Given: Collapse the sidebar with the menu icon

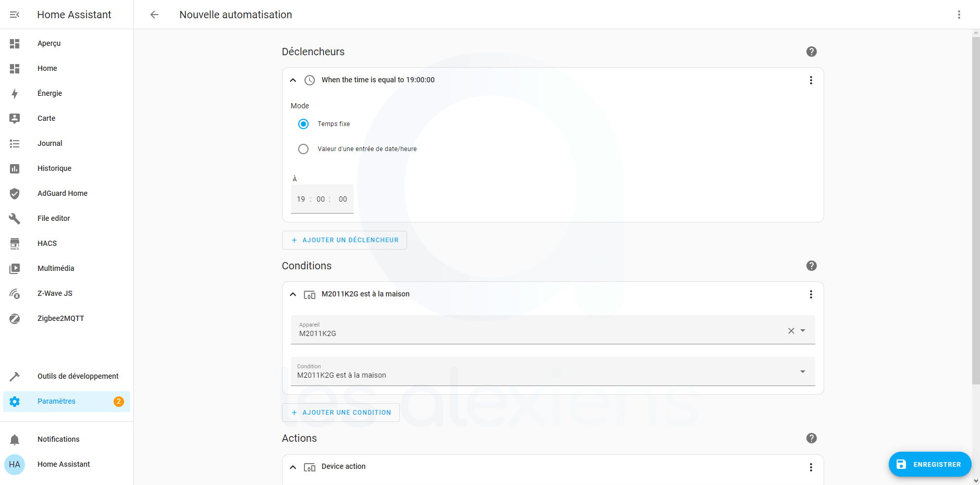Looking at the screenshot, I should click(x=15, y=15).
